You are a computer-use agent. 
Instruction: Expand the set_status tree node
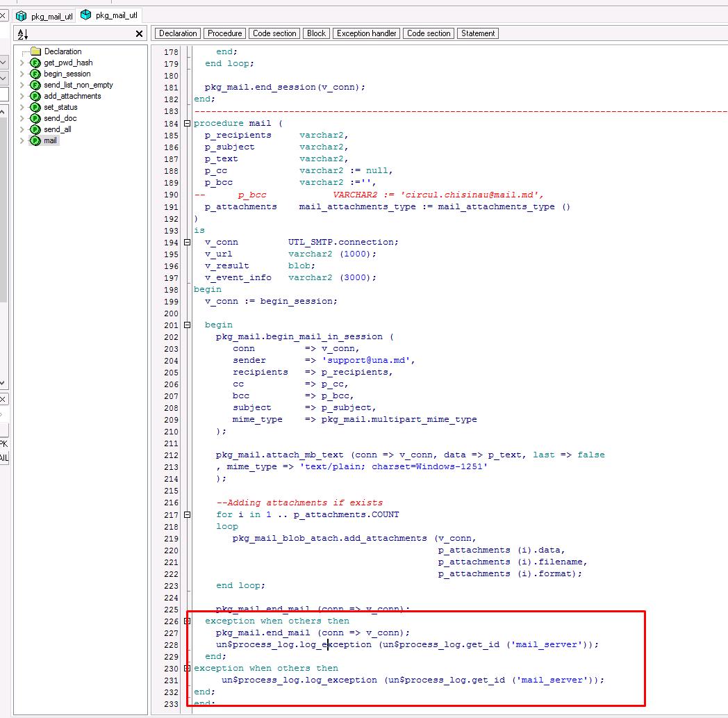22,107
